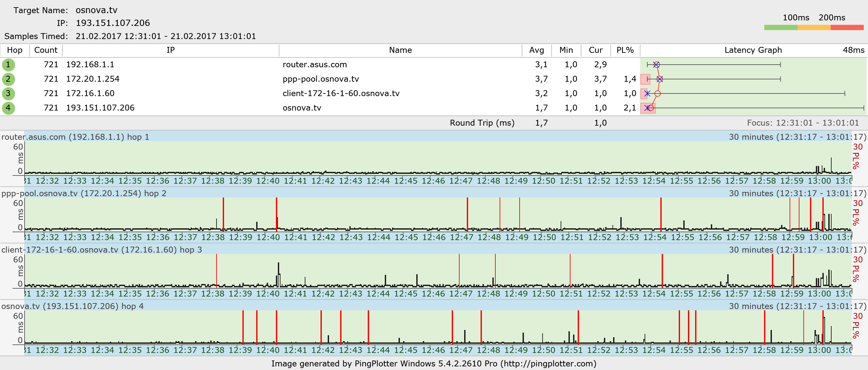The image size is (868, 370).
Task: Click hop 1 latency graph marker
Action: [x=656, y=65]
